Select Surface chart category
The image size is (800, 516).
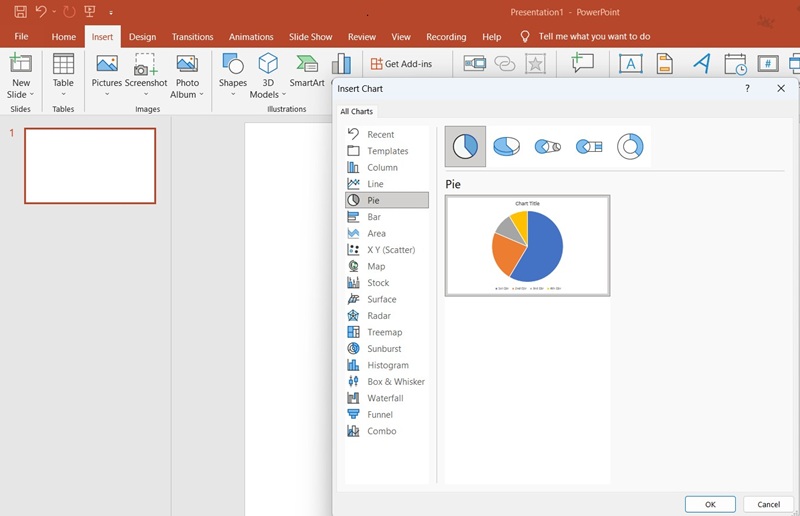(x=387, y=299)
